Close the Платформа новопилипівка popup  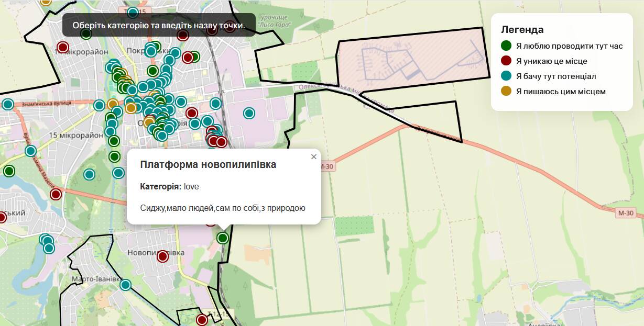click(314, 157)
